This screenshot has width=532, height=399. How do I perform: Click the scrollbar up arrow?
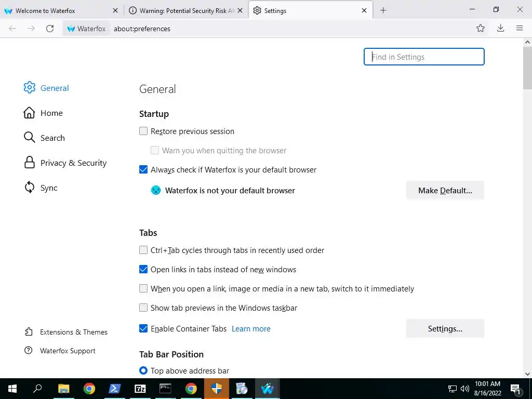click(x=527, y=42)
